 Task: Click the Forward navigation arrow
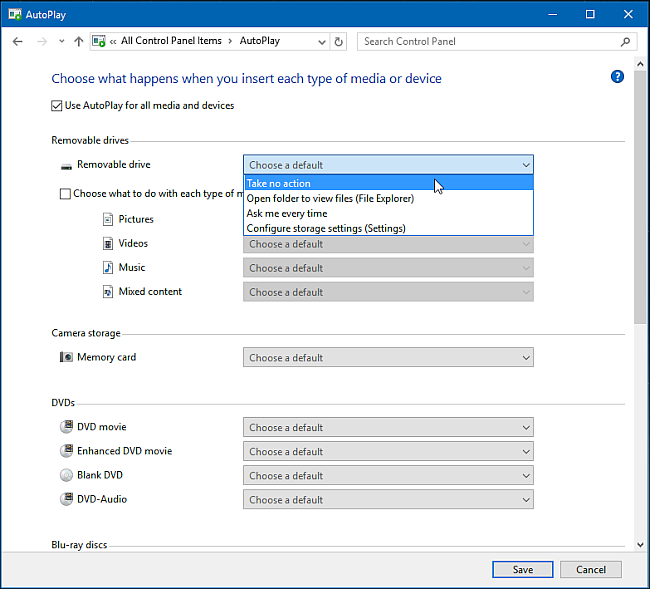click(42, 41)
